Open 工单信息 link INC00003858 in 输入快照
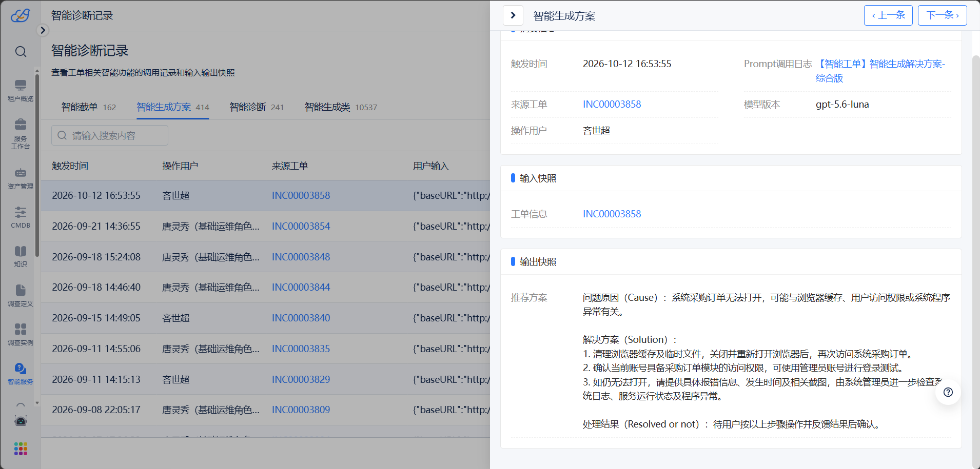Image resolution: width=980 pixels, height=469 pixels. pos(612,214)
